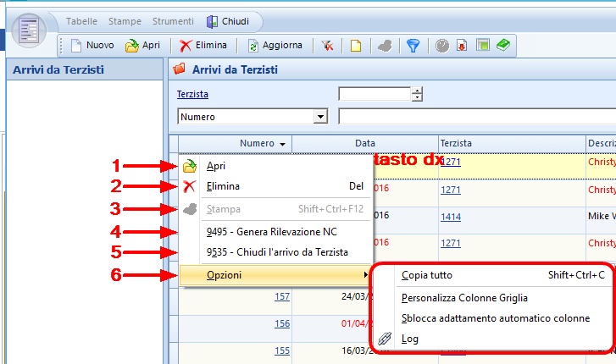Open the Tabelle menu

point(81,20)
